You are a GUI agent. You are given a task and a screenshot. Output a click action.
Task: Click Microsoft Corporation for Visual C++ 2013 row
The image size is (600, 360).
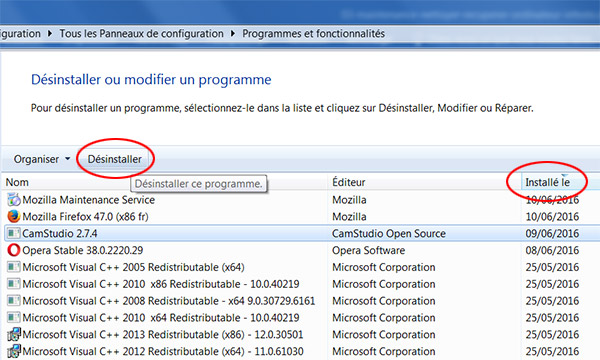383,334
